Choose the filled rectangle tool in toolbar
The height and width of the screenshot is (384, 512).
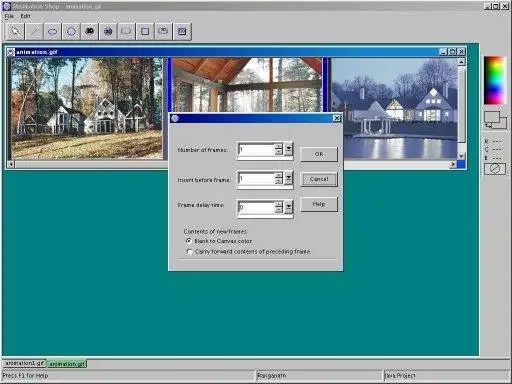coord(182,32)
